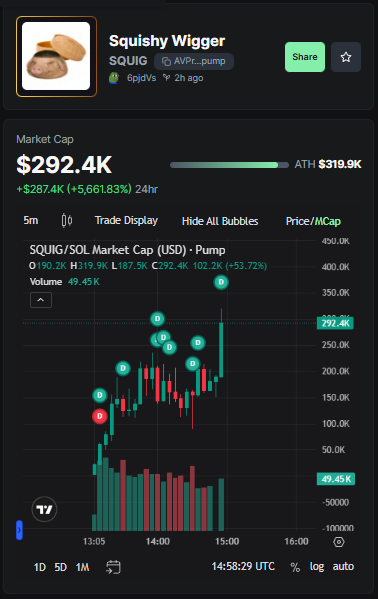Click the red D trade bubble
The width and height of the screenshot is (378, 599).
tap(100, 416)
